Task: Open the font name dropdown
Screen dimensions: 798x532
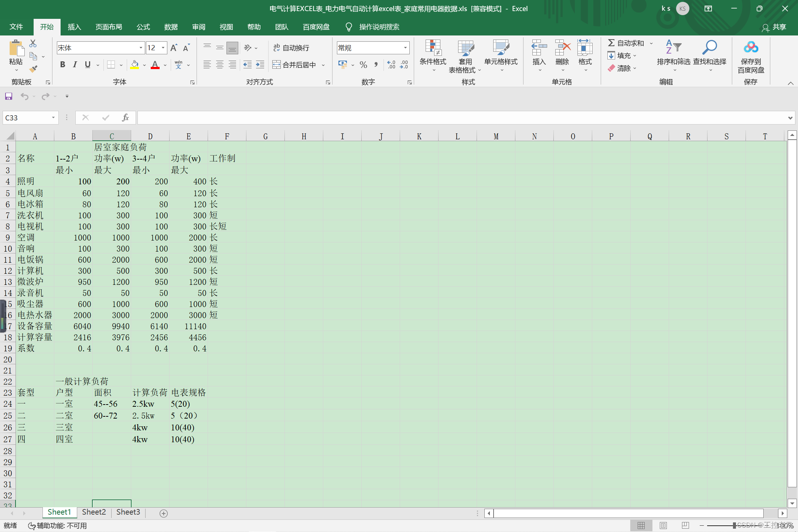Action: pyautogui.click(x=141, y=48)
